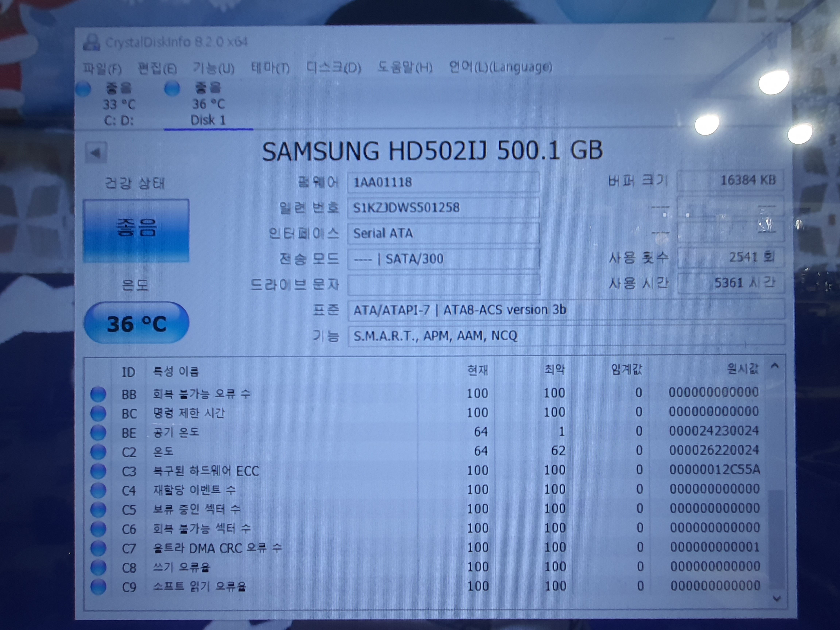The width and height of the screenshot is (840, 630).
Task: Click the 임계값 column header
Action: point(610,369)
